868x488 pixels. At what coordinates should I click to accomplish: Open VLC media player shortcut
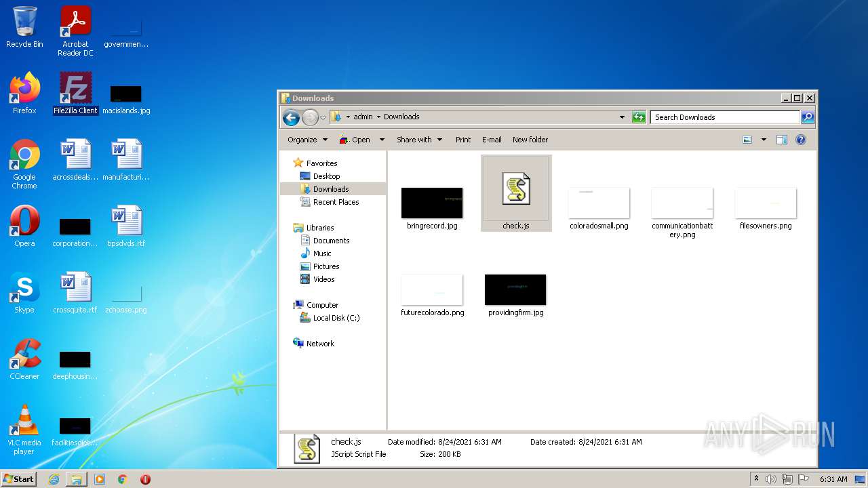click(x=24, y=430)
